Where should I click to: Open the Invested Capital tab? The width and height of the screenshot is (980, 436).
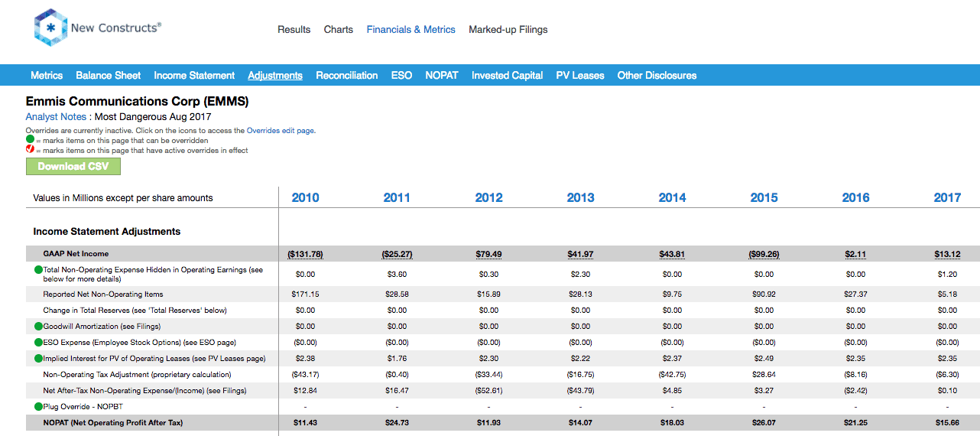tap(507, 75)
